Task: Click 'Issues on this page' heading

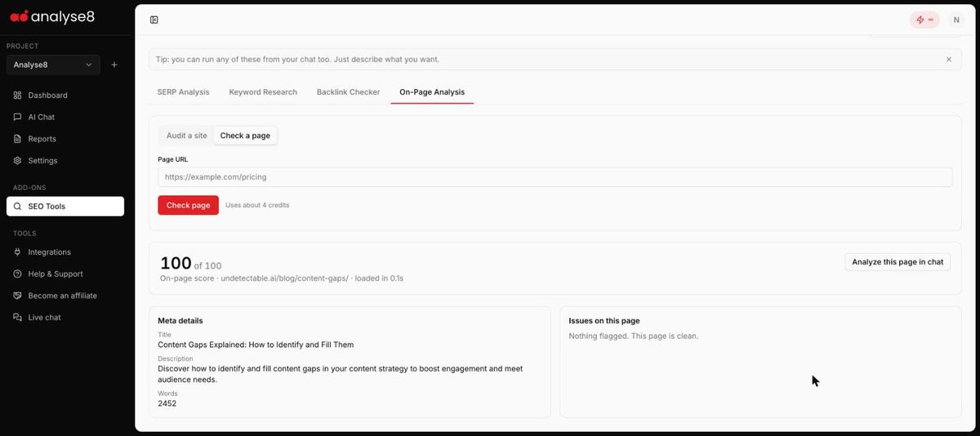Action: point(604,321)
